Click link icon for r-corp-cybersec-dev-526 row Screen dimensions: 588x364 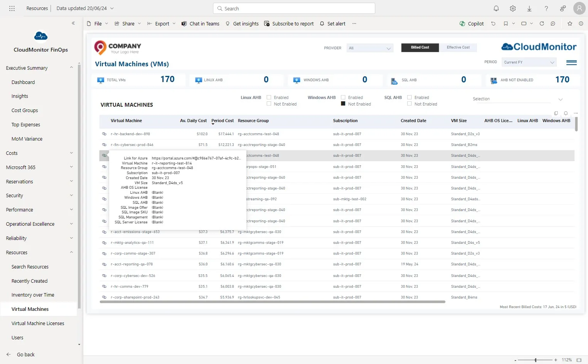[x=104, y=276]
